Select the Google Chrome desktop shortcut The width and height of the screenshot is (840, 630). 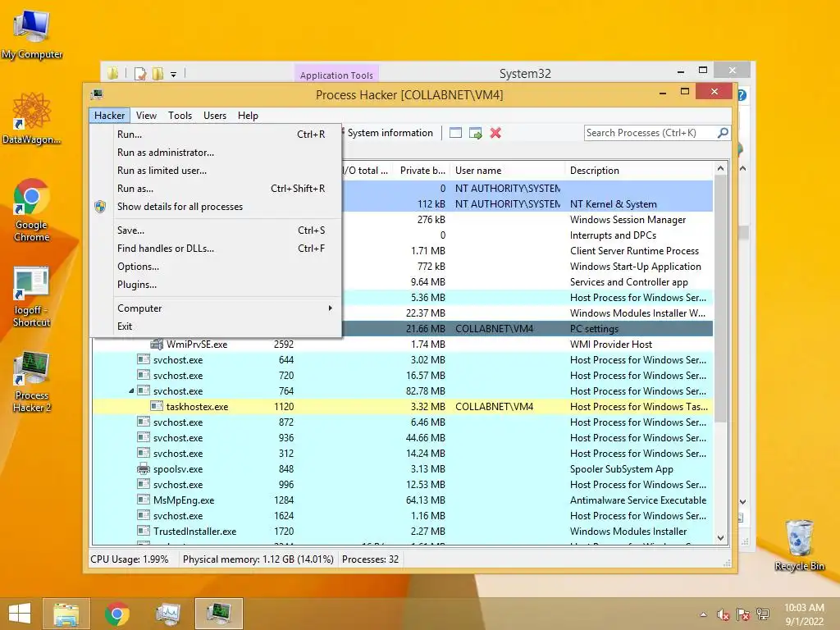click(x=32, y=210)
